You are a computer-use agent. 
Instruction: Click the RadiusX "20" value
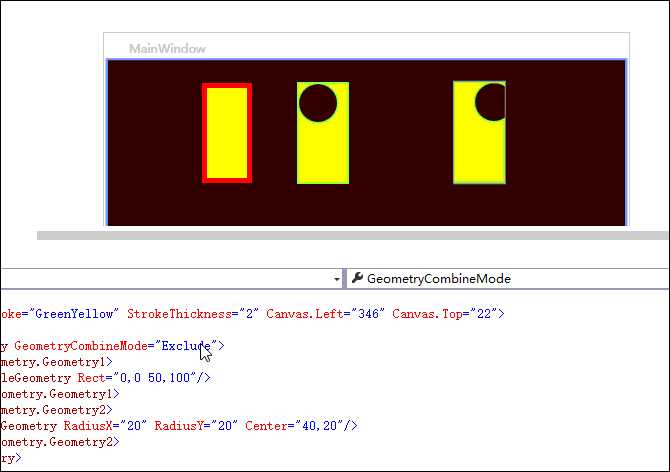pyautogui.click(x=133, y=426)
